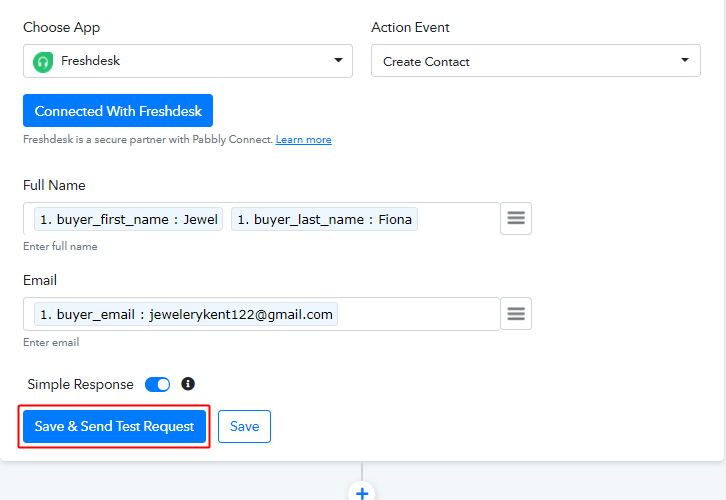Click the buyer_email mapped value tag
Image resolution: width=726 pixels, height=500 pixels.
(x=186, y=314)
